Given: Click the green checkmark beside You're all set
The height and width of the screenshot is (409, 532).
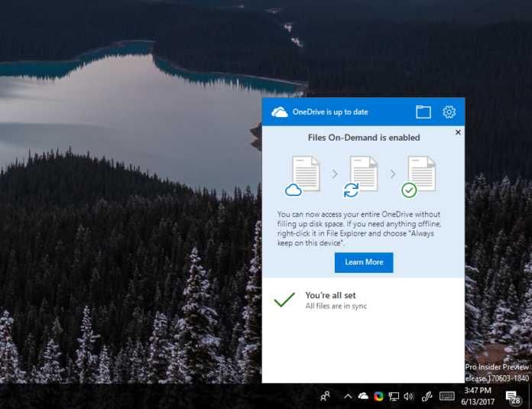Looking at the screenshot, I should [x=284, y=300].
